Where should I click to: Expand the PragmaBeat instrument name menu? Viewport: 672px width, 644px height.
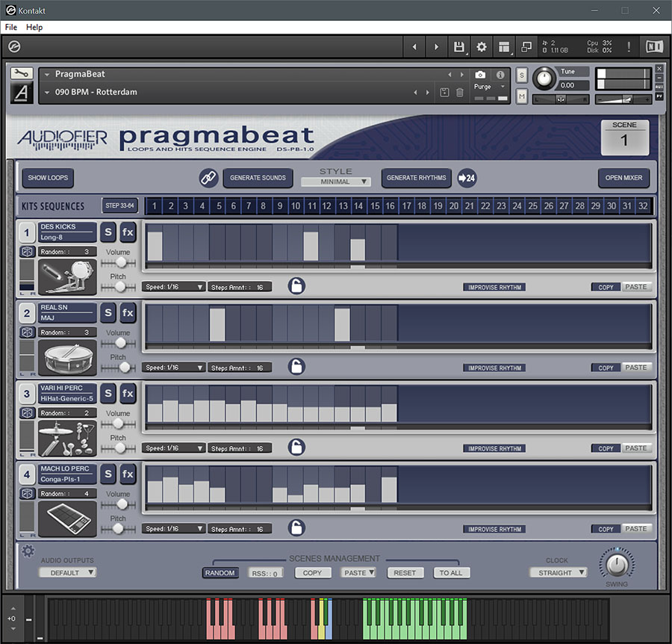click(x=47, y=74)
